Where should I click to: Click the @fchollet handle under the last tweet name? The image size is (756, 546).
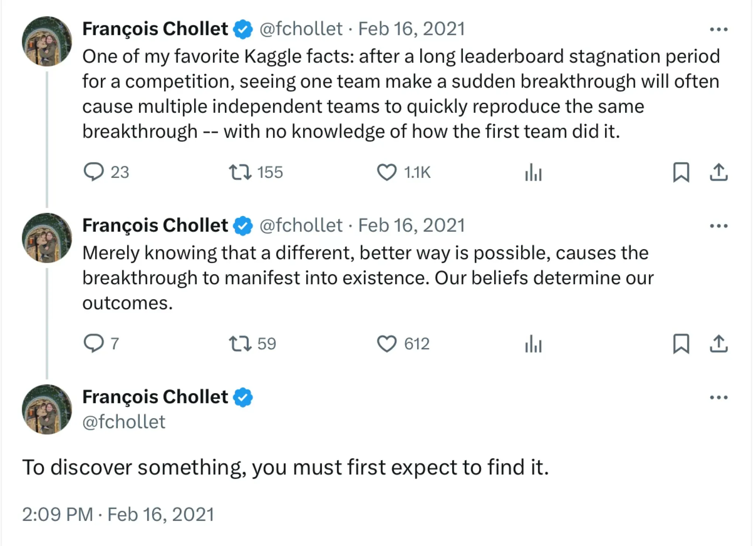pos(124,422)
